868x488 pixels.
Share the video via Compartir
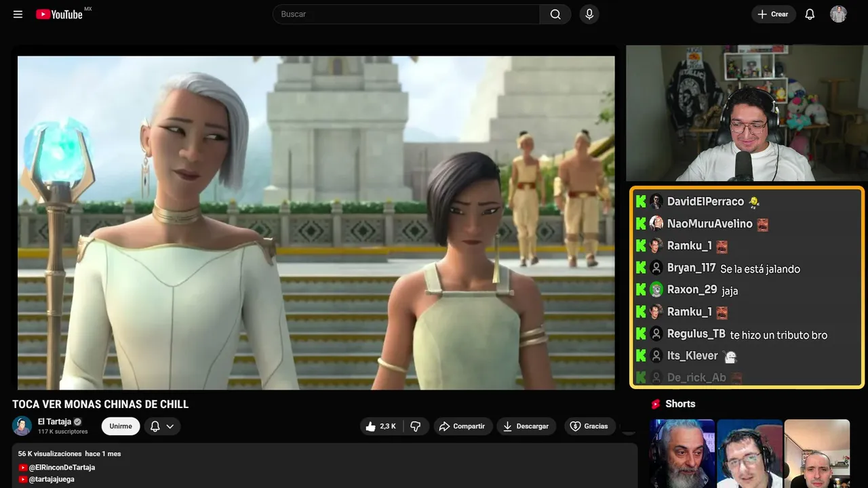(x=462, y=426)
